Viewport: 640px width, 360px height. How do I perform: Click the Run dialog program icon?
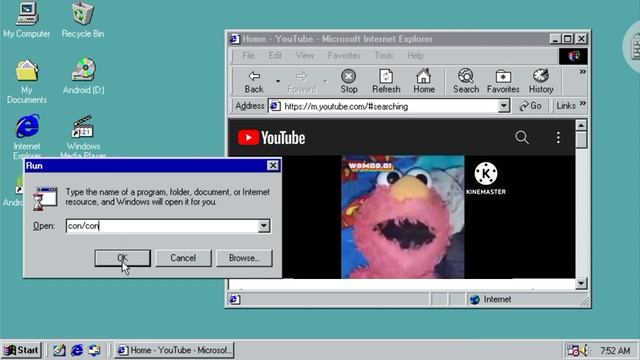(x=45, y=198)
